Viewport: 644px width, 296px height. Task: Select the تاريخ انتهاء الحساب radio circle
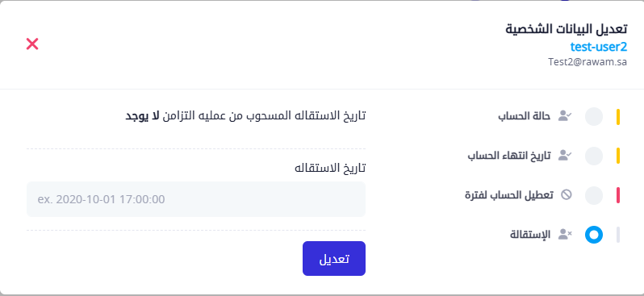coord(593,156)
